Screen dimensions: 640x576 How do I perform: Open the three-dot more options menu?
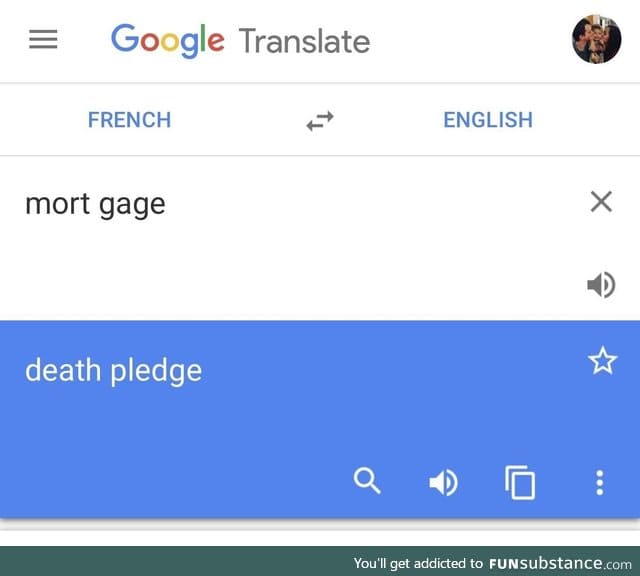tap(600, 483)
